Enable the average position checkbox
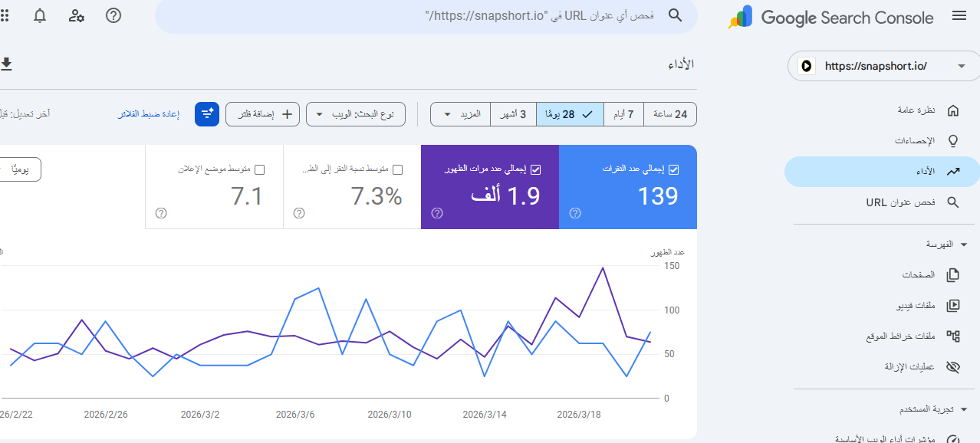The height and width of the screenshot is (443, 980). [x=259, y=169]
